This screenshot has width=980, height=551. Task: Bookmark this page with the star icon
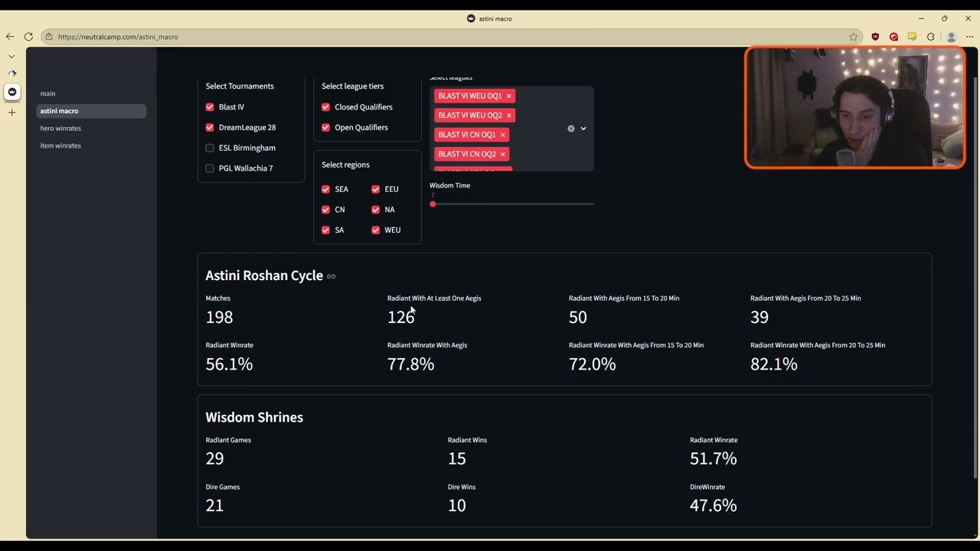853,37
